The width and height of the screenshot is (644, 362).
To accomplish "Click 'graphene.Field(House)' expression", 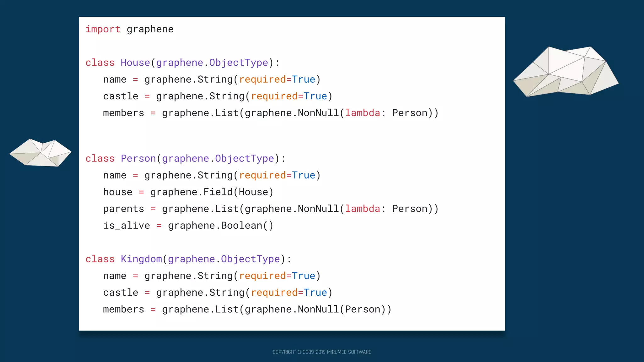I will click(x=212, y=192).
